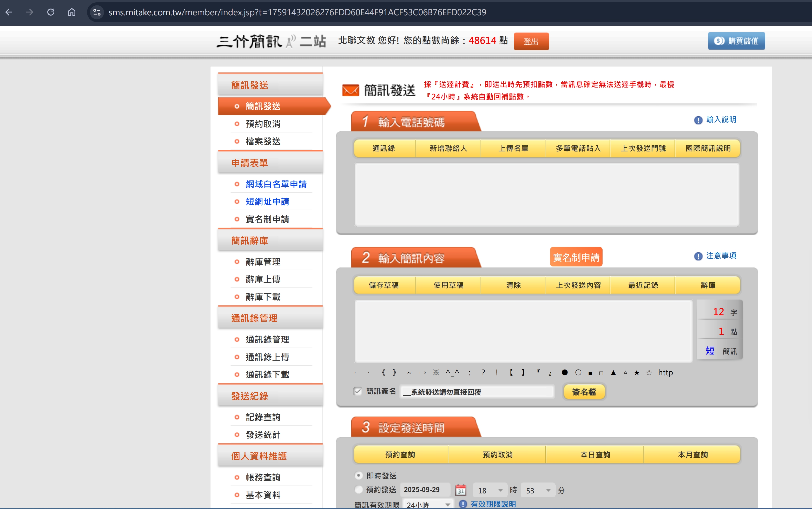The image size is (812, 509).
Task: Open the 簡訊有效期限 24小時 dropdown
Action: coord(428,505)
